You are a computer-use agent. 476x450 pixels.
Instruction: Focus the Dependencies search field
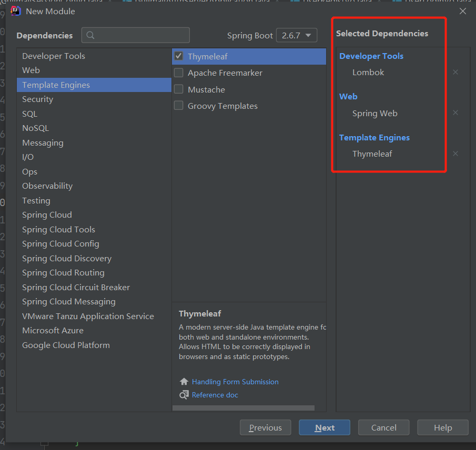135,35
